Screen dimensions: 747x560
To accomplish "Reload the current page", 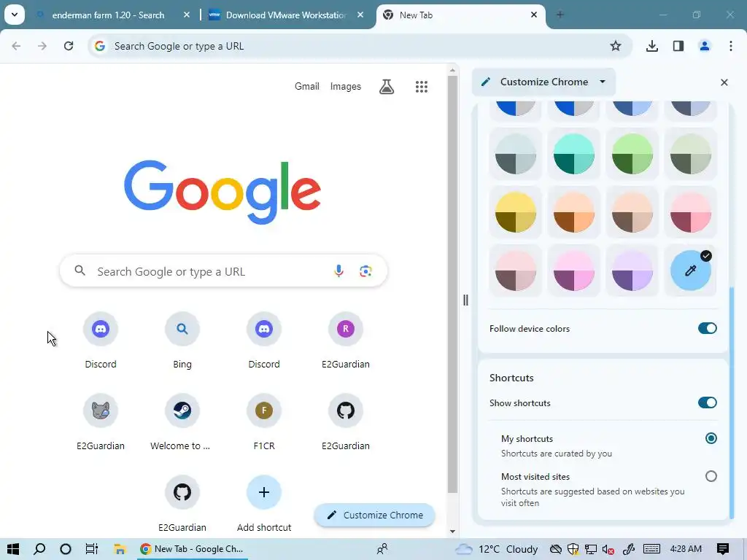I will [x=69, y=46].
